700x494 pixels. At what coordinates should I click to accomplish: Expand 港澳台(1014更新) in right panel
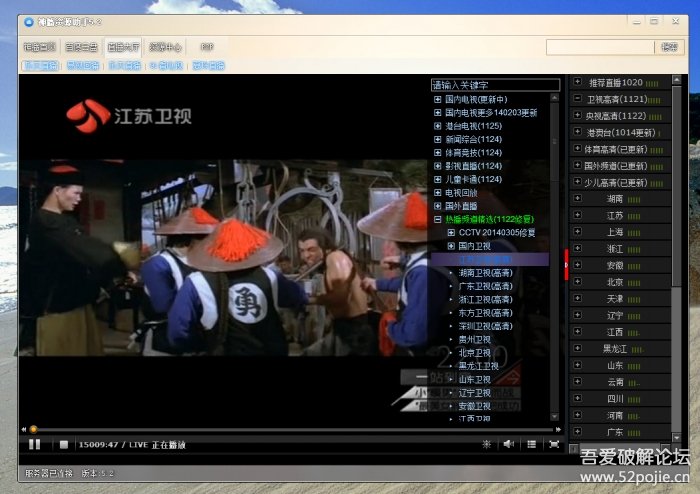pos(577,132)
